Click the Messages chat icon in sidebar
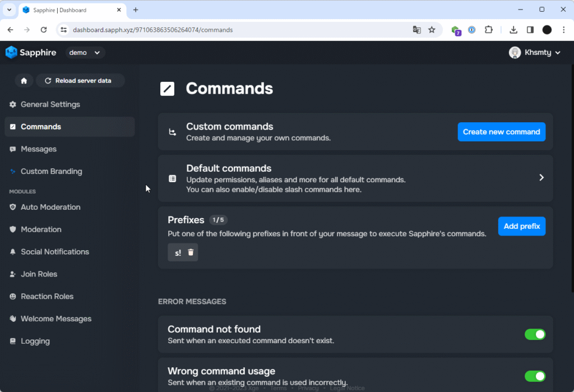 [x=13, y=149]
